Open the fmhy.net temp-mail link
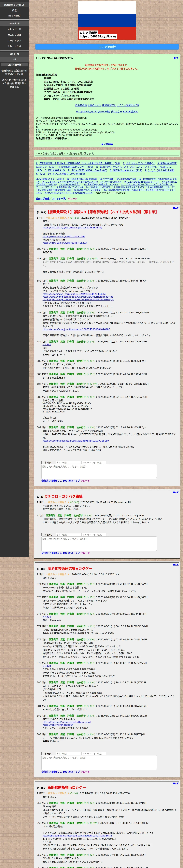 pos(67,722)
